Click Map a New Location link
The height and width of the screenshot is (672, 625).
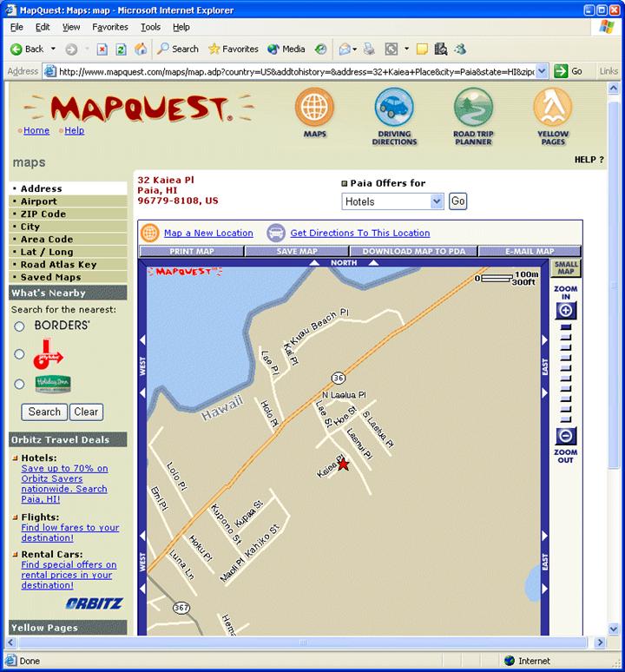click(208, 234)
